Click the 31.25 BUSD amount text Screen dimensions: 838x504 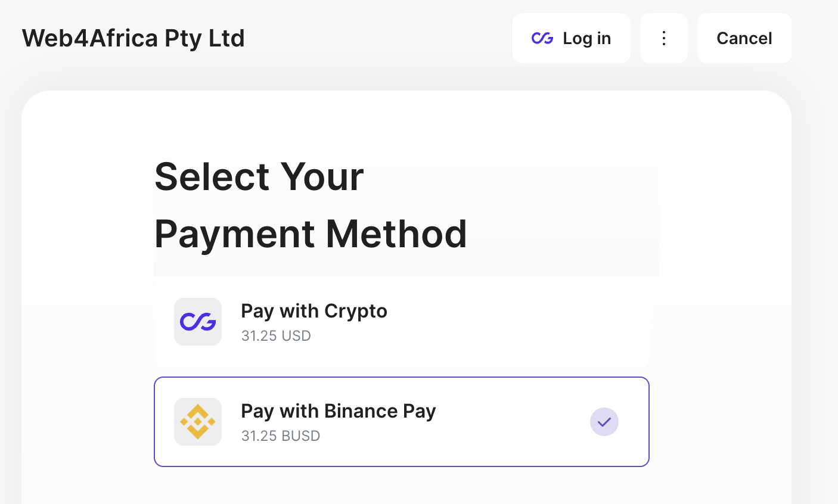(280, 435)
